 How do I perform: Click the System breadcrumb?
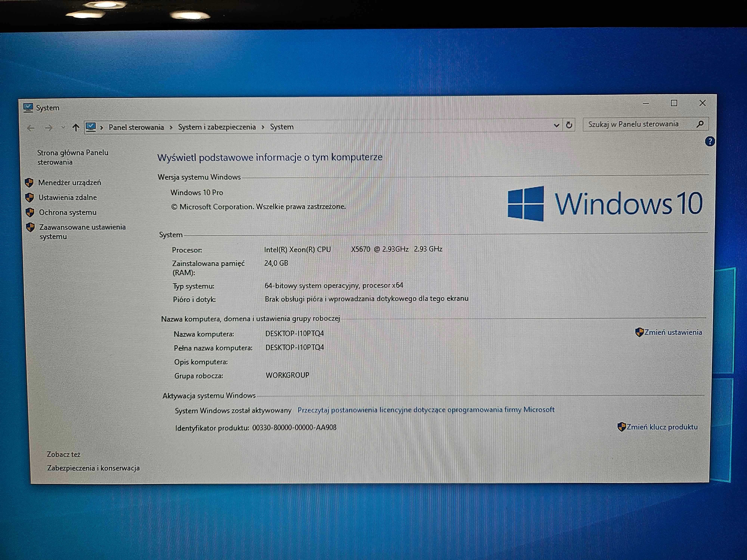click(282, 127)
